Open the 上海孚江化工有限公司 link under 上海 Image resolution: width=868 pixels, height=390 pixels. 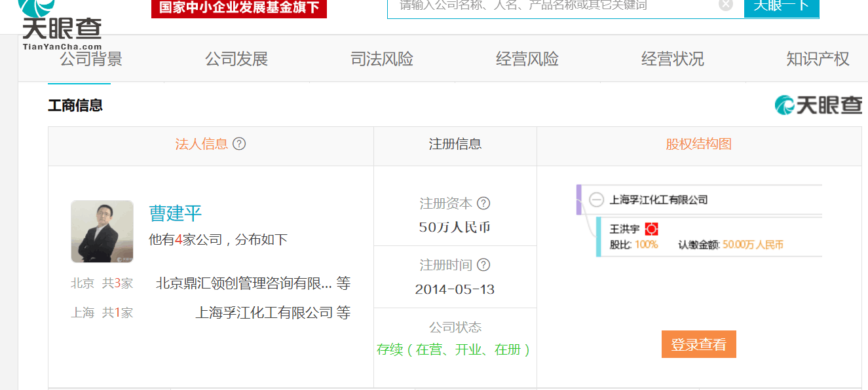point(264,313)
